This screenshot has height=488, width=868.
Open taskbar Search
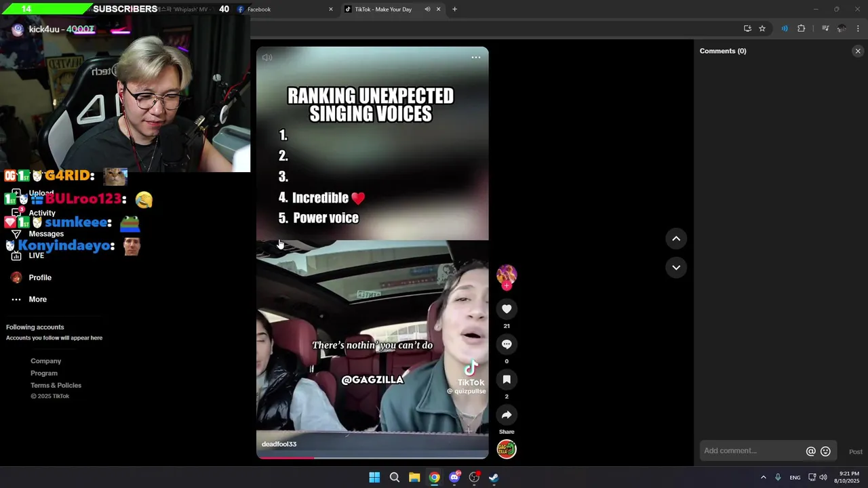(395, 477)
